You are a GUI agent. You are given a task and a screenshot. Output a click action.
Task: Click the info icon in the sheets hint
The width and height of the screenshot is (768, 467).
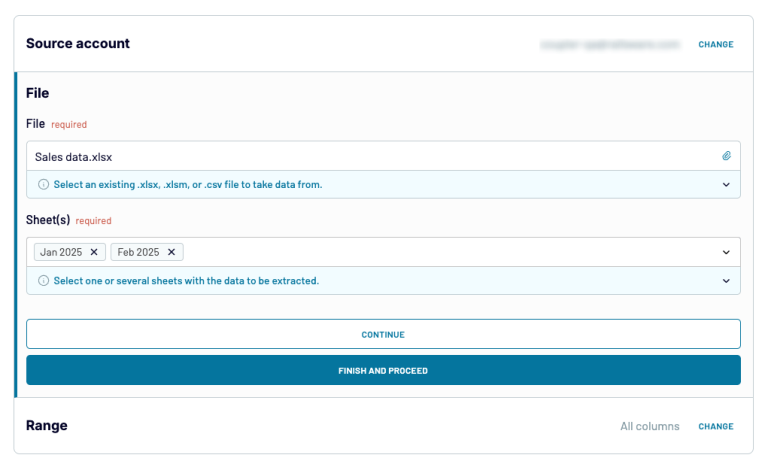click(43, 281)
